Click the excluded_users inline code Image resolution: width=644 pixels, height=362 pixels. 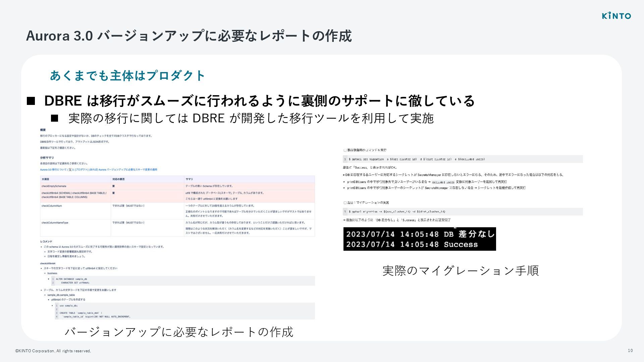click(443, 182)
